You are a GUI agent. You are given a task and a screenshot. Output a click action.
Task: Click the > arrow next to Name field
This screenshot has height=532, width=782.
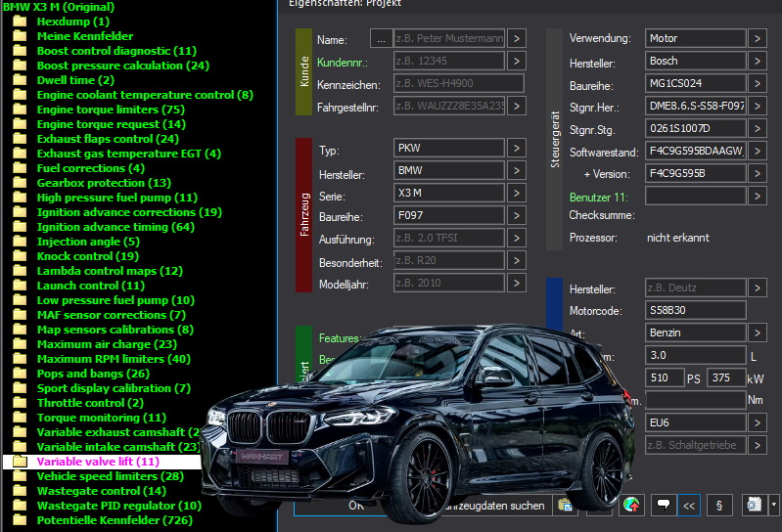(517, 38)
